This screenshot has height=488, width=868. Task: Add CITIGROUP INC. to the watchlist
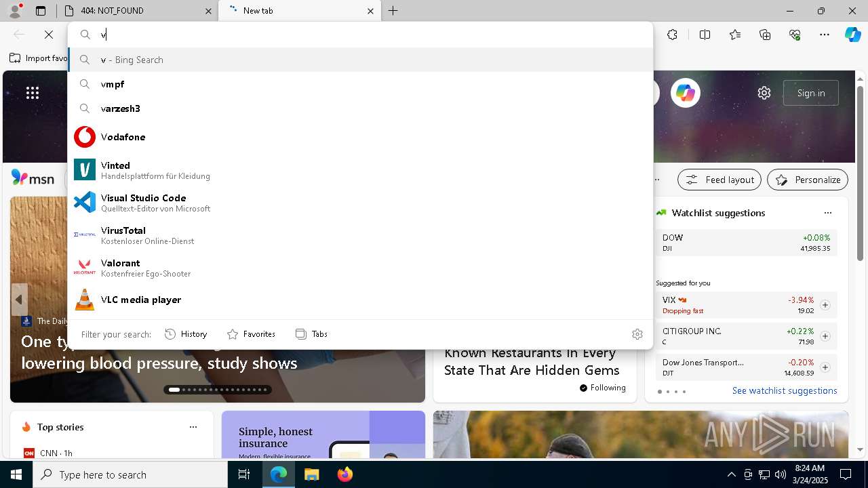pyautogui.click(x=825, y=336)
